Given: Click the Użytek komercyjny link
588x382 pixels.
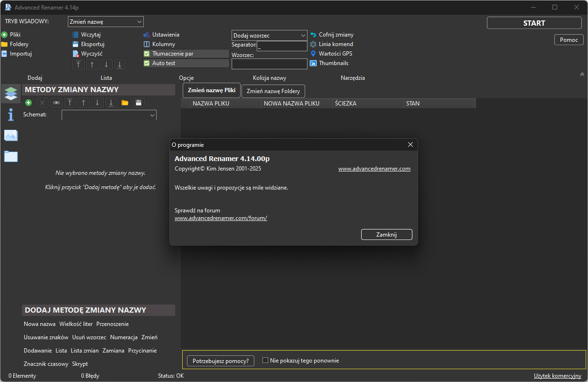Looking at the screenshot, I should click(558, 376).
